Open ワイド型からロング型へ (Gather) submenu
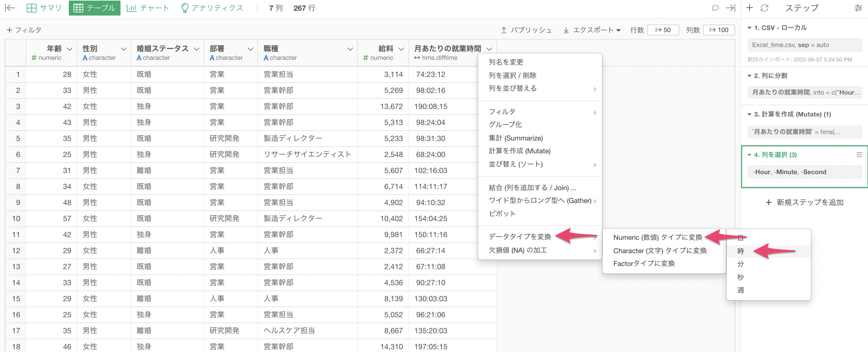Screen dimensions: 868x352 tap(540, 201)
